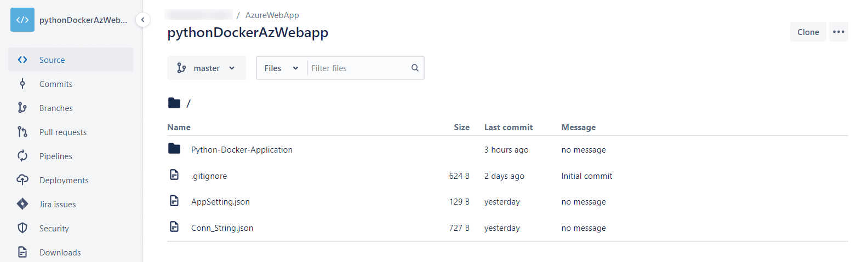Screen dimensions: 868x262
Task: Select Downloads in the sidebar
Action: [x=71, y=252]
